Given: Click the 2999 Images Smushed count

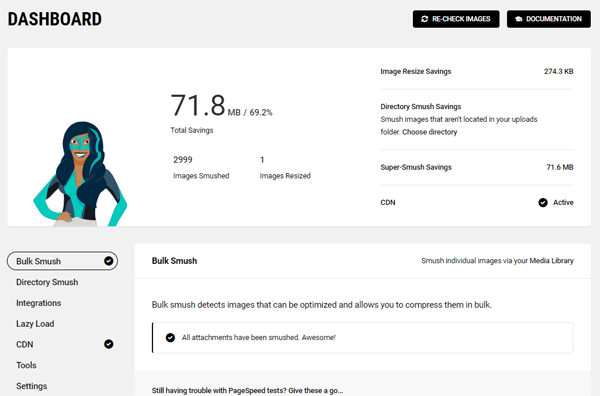Looking at the screenshot, I should point(183,160).
